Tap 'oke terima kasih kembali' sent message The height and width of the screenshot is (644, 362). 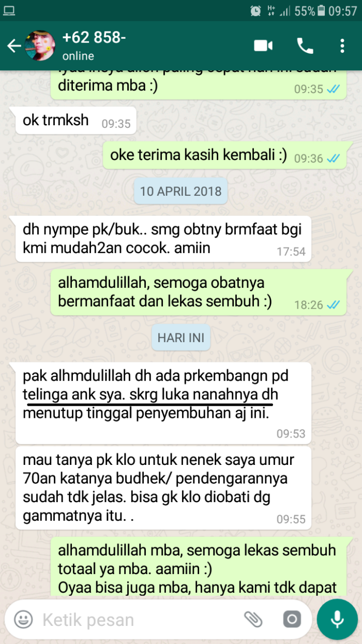pos(228,155)
